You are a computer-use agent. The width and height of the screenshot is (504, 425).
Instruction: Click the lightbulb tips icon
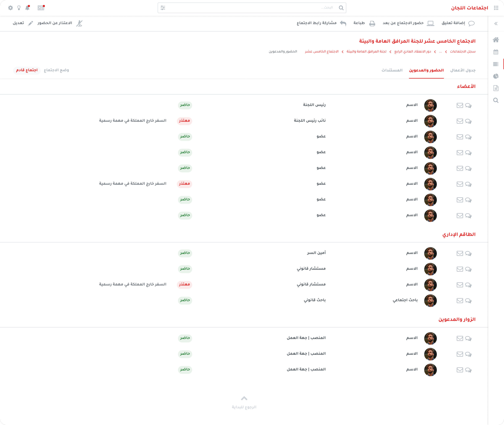click(x=19, y=8)
